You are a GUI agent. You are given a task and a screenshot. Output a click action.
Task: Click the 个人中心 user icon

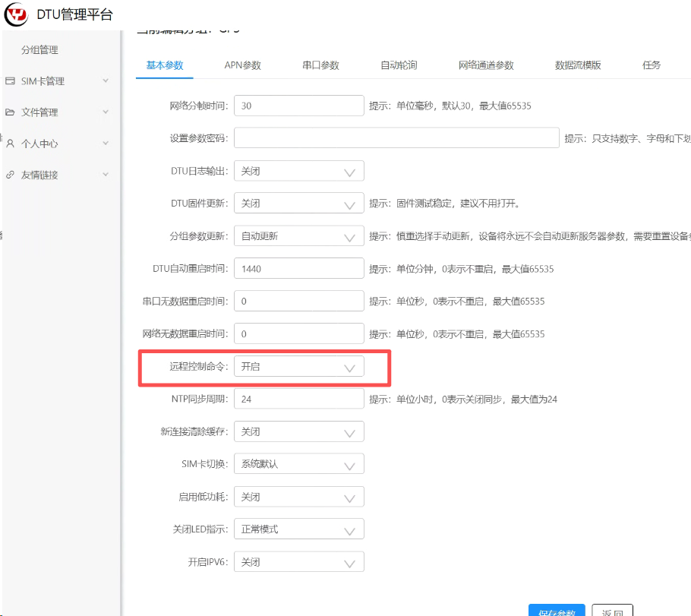coord(10,144)
